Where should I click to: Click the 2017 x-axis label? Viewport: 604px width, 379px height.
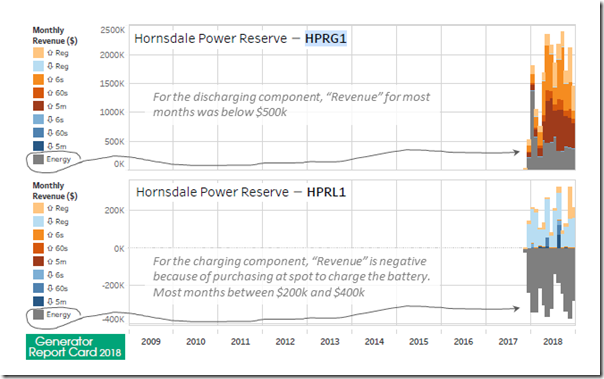coord(508,341)
